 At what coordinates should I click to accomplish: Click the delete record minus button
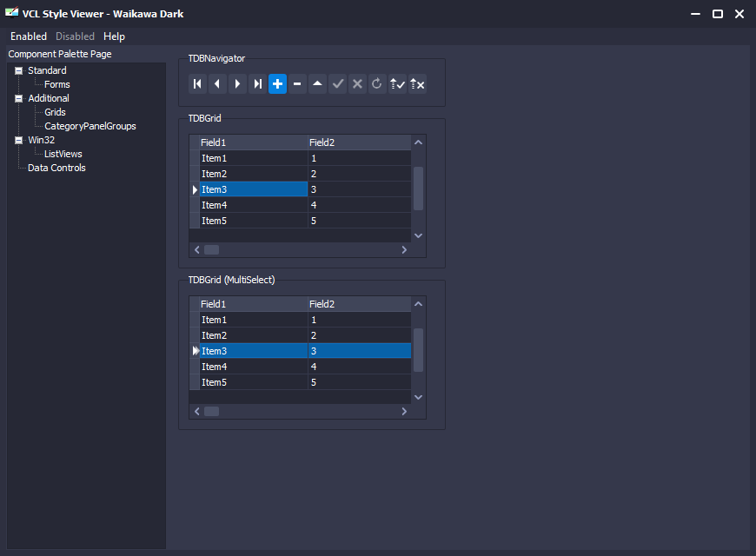297,84
